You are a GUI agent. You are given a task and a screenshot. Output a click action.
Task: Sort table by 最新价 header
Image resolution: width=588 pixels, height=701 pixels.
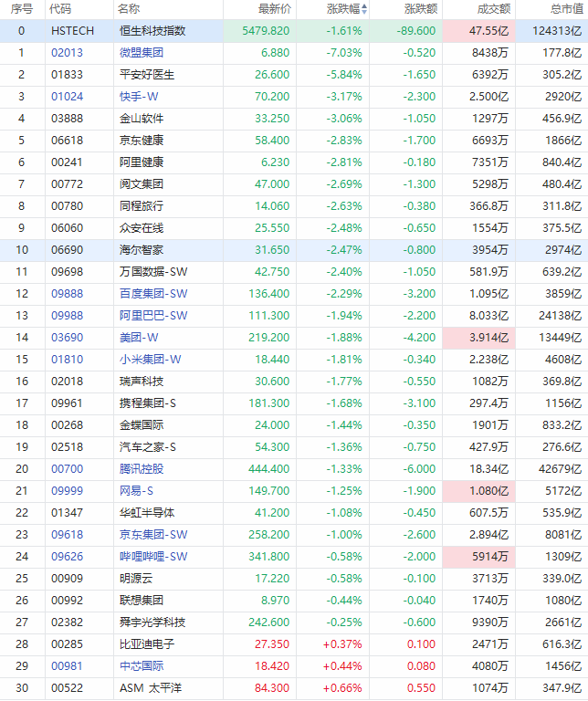click(x=275, y=9)
